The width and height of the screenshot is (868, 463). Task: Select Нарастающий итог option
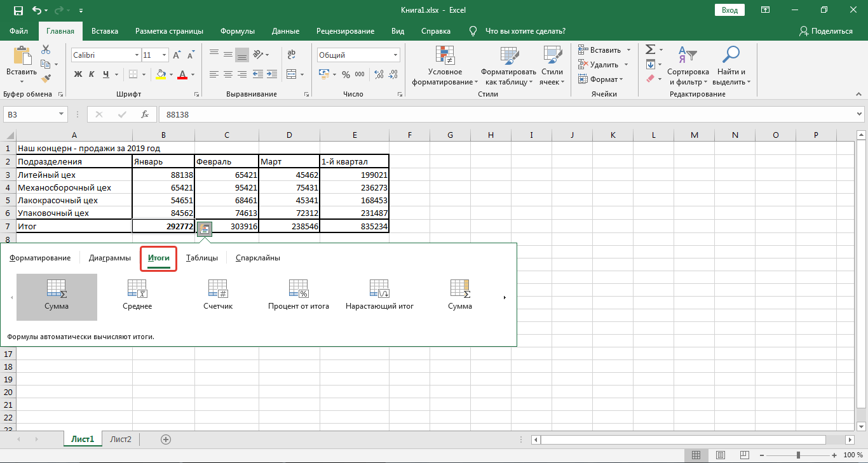click(379, 297)
